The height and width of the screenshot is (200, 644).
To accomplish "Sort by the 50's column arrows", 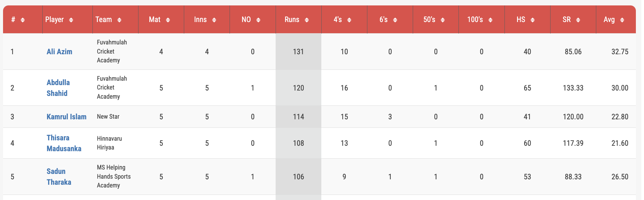I will tap(443, 20).
